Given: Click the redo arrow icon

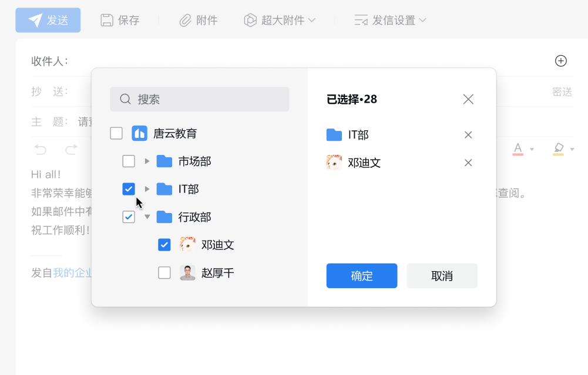Looking at the screenshot, I should [71, 149].
